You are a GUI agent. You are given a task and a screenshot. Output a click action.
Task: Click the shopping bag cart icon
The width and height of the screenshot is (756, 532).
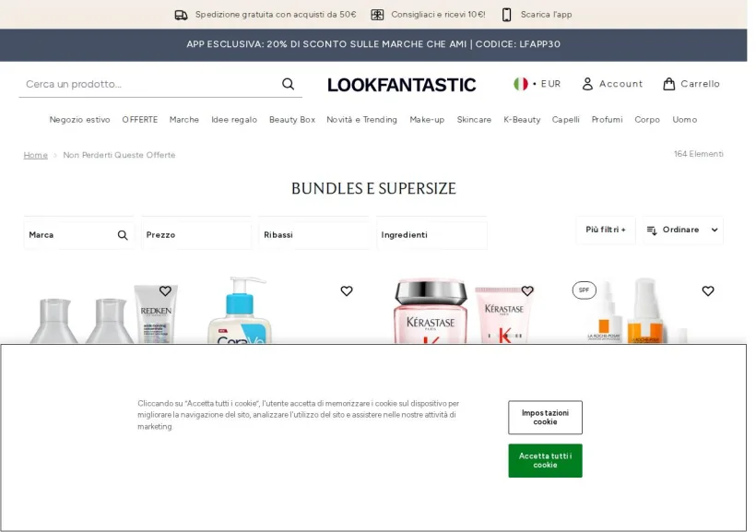coord(668,84)
